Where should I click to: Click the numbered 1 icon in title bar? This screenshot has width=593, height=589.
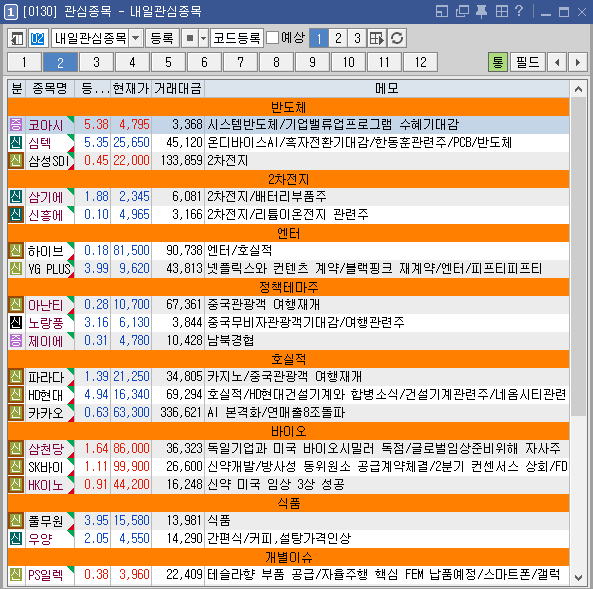[x=11, y=12]
